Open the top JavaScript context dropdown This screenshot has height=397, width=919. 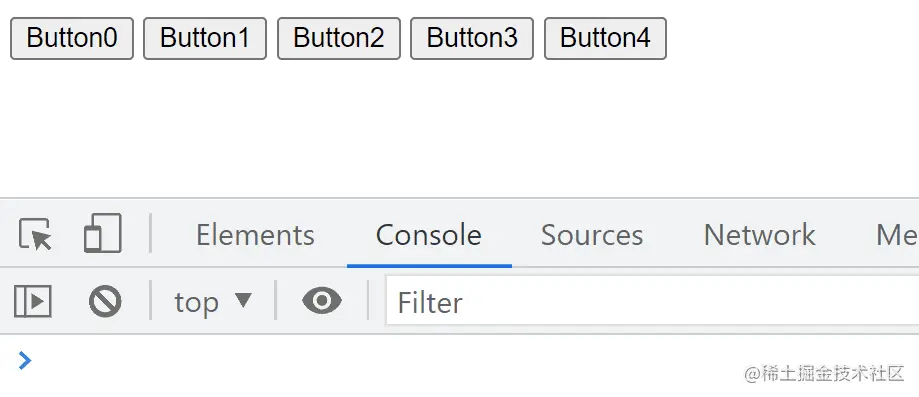(213, 302)
